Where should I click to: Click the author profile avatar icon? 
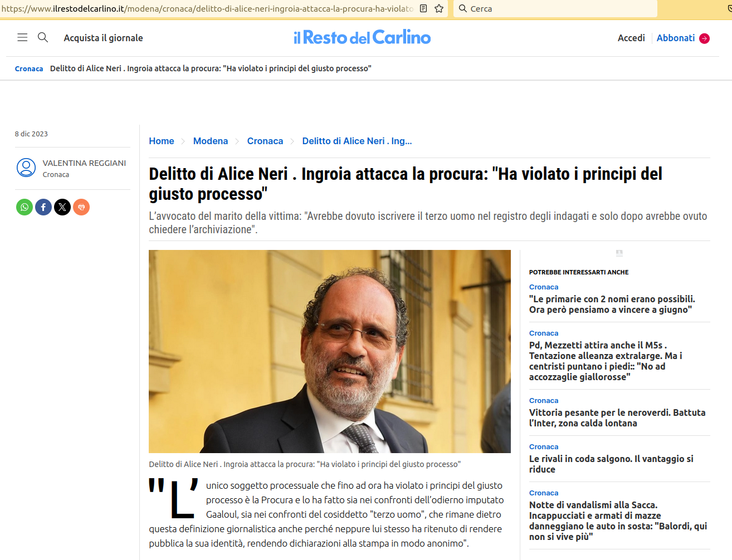pyautogui.click(x=26, y=168)
